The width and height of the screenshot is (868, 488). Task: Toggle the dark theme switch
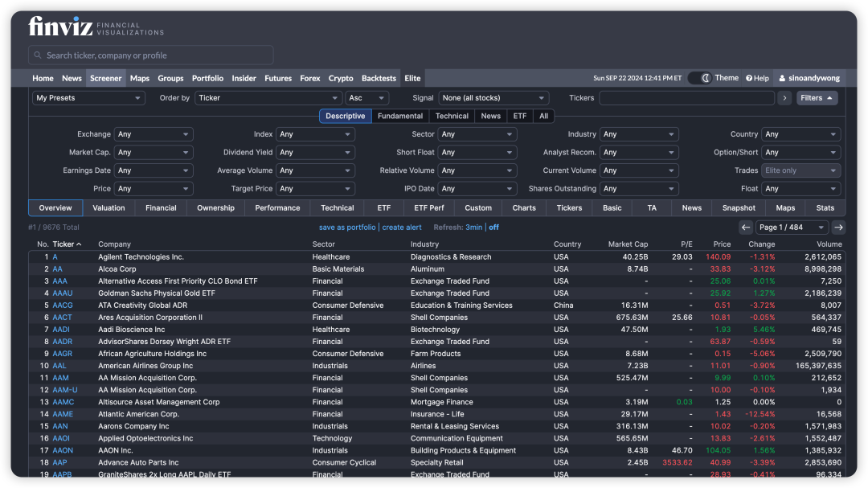[700, 78]
